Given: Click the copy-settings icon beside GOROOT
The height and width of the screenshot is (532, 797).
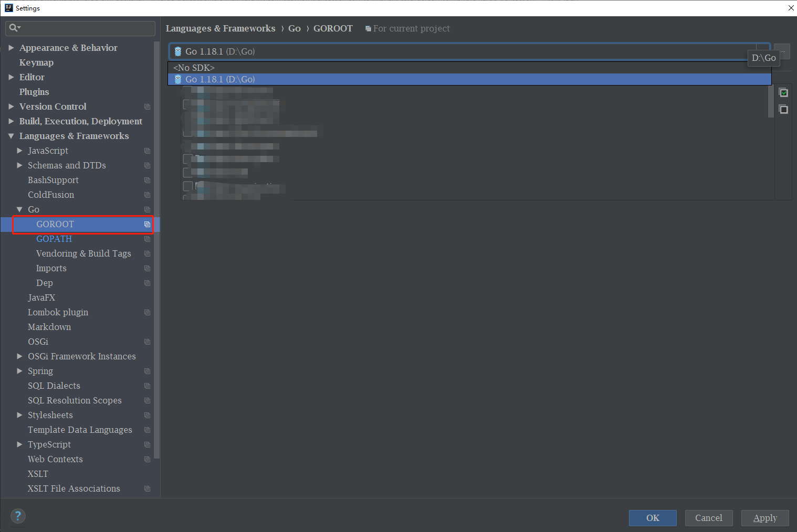Looking at the screenshot, I should (x=148, y=224).
